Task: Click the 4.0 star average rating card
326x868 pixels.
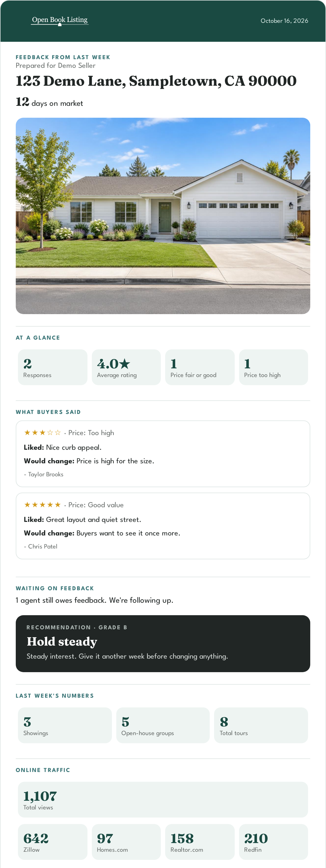Action: pos(126,367)
